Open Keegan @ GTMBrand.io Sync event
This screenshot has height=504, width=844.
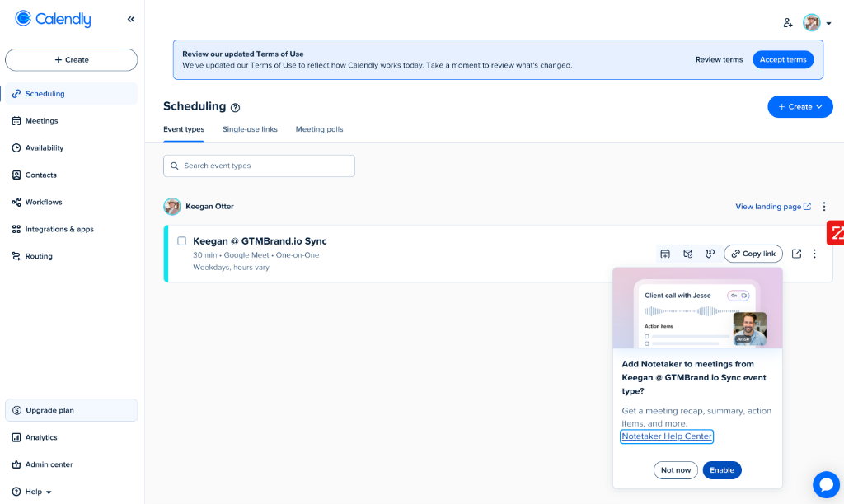pos(260,241)
